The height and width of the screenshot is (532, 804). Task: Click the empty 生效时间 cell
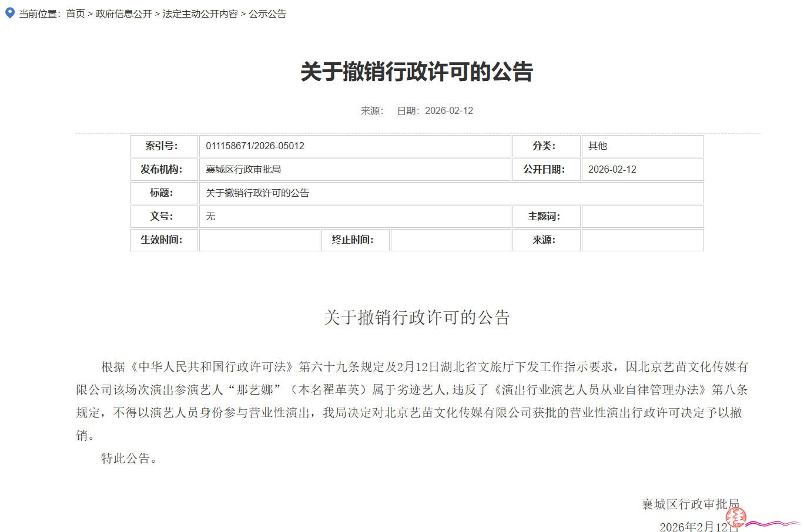(259, 240)
